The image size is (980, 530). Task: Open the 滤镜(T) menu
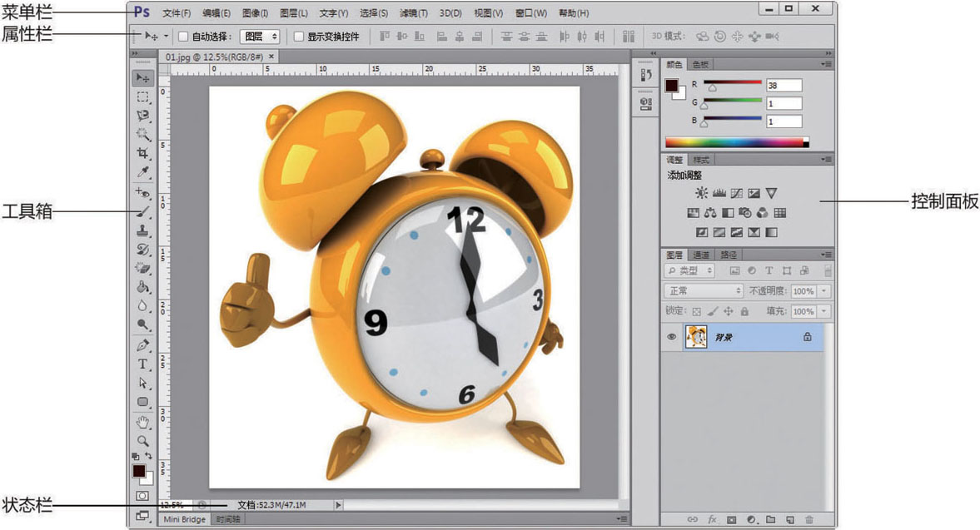pyautogui.click(x=414, y=13)
